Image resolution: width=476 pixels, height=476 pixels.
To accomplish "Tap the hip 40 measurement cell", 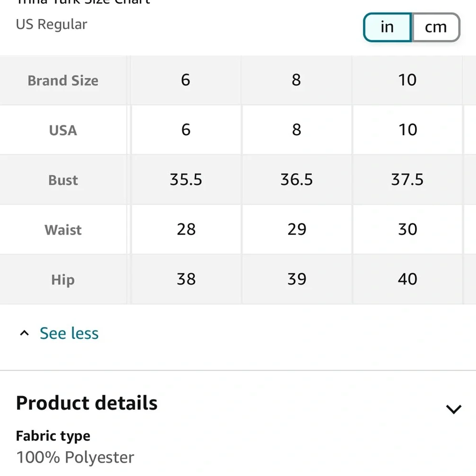I will tap(407, 279).
